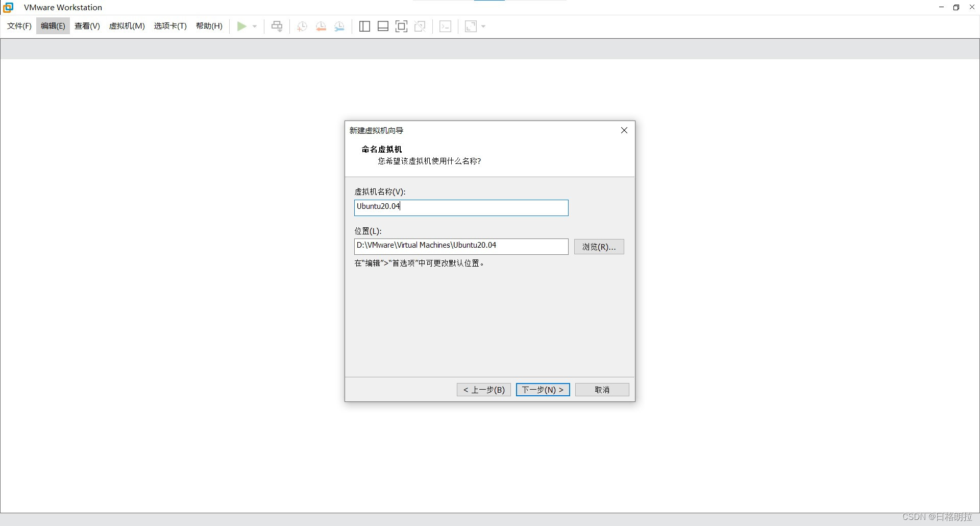
Task: Click the 您希望该虚拟机使用什么名称? text
Action: [x=429, y=161]
